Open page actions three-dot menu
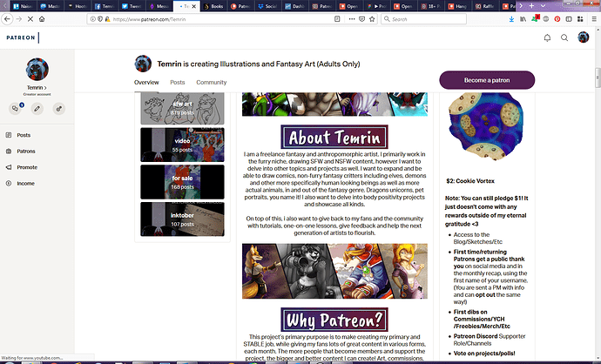The width and height of the screenshot is (601, 364). 352,19
